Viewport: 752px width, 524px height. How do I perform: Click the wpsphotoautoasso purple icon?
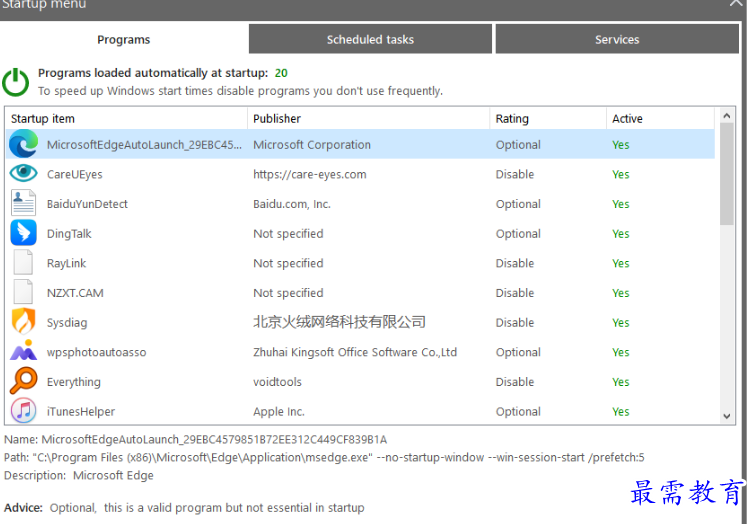tap(23, 351)
